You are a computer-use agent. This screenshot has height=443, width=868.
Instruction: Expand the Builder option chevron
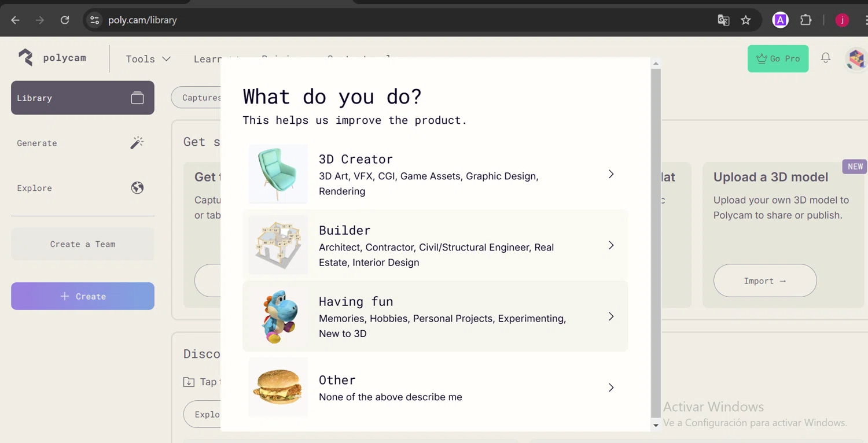pyautogui.click(x=611, y=245)
